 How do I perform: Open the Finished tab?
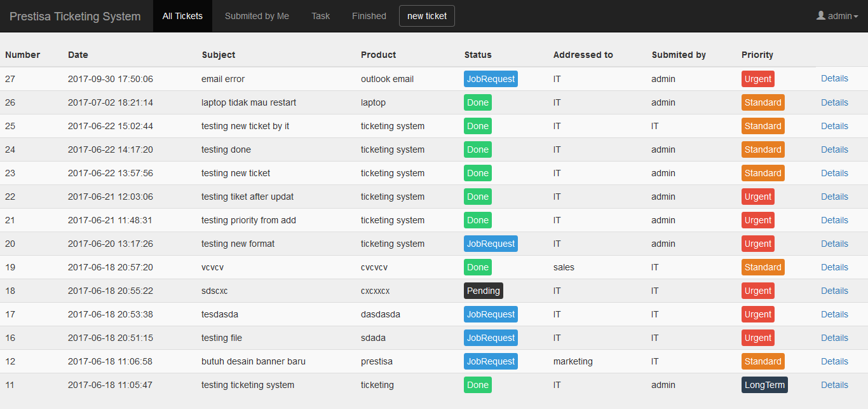coord(369,16)
